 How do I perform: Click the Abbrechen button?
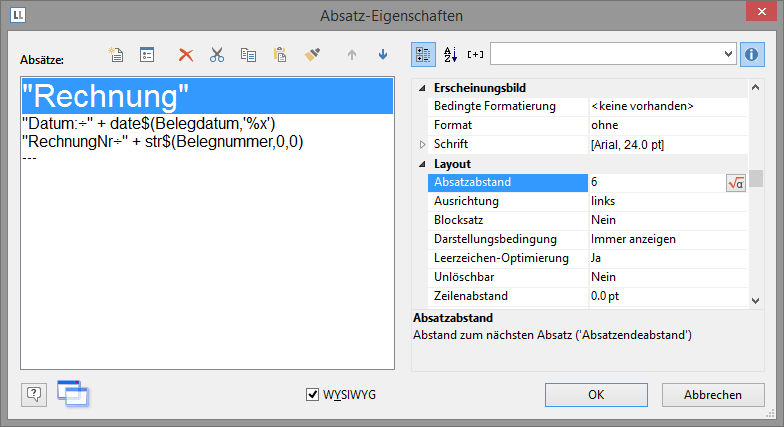tap(711, 394)
